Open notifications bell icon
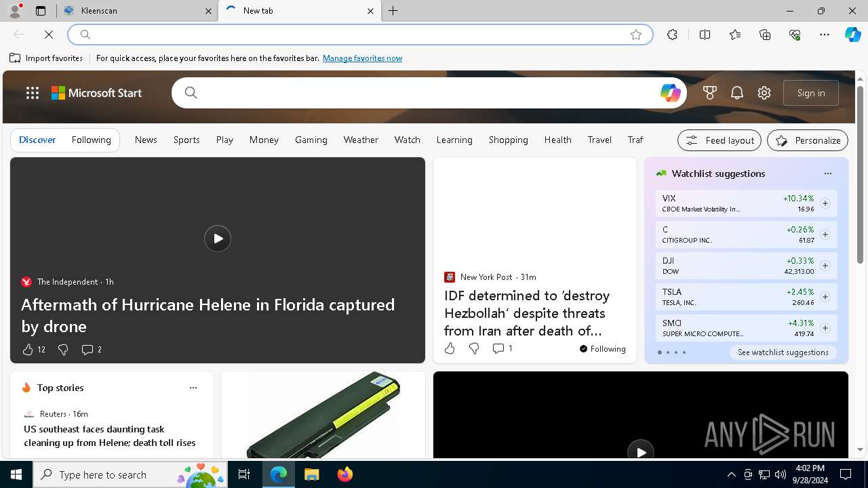868x488 pixels. pyautogui.click(x=737, y=93)
